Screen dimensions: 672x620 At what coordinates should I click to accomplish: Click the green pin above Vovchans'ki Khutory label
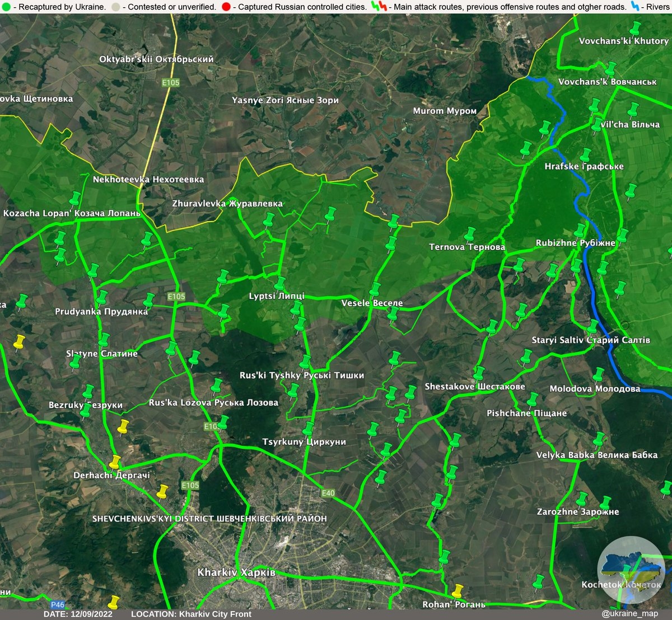click(634, 27)
